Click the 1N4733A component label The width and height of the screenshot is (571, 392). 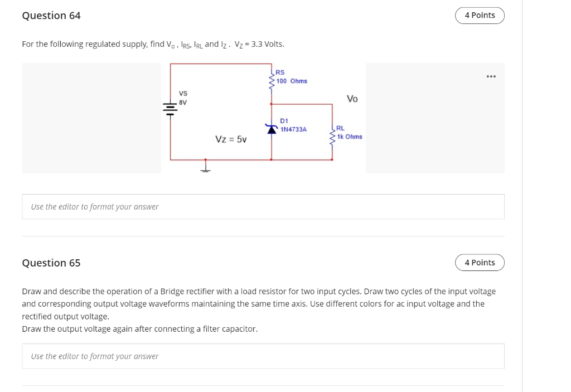[x=293, y=130]
